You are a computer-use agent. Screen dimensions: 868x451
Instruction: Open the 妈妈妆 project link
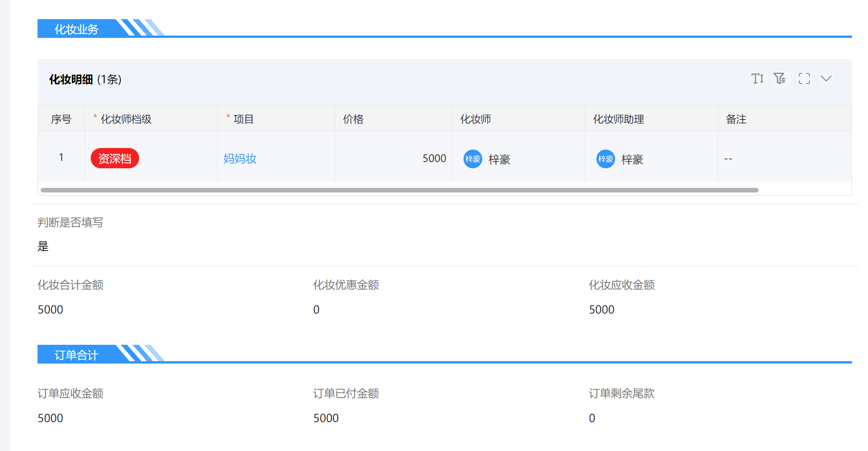click(240, 159)
